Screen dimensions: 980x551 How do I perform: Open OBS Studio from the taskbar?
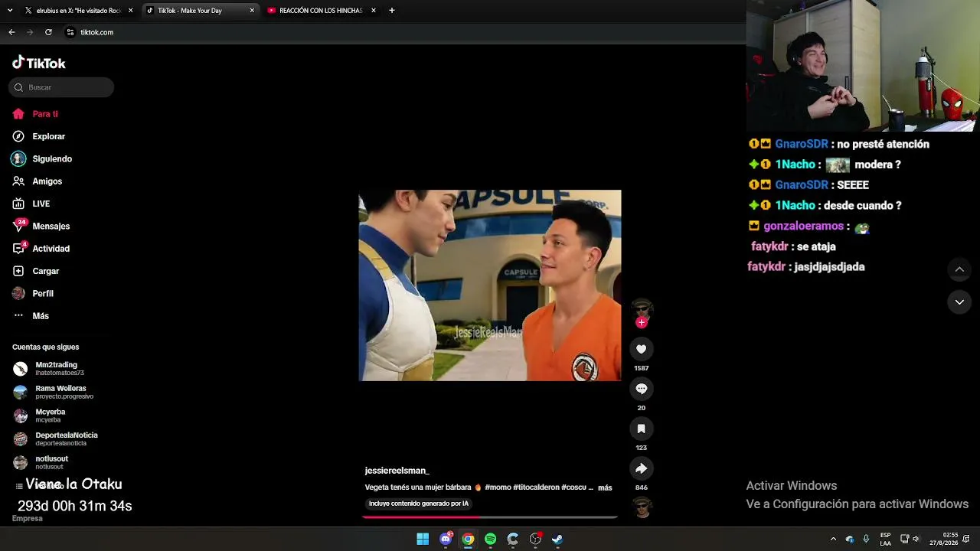[535, 539]
